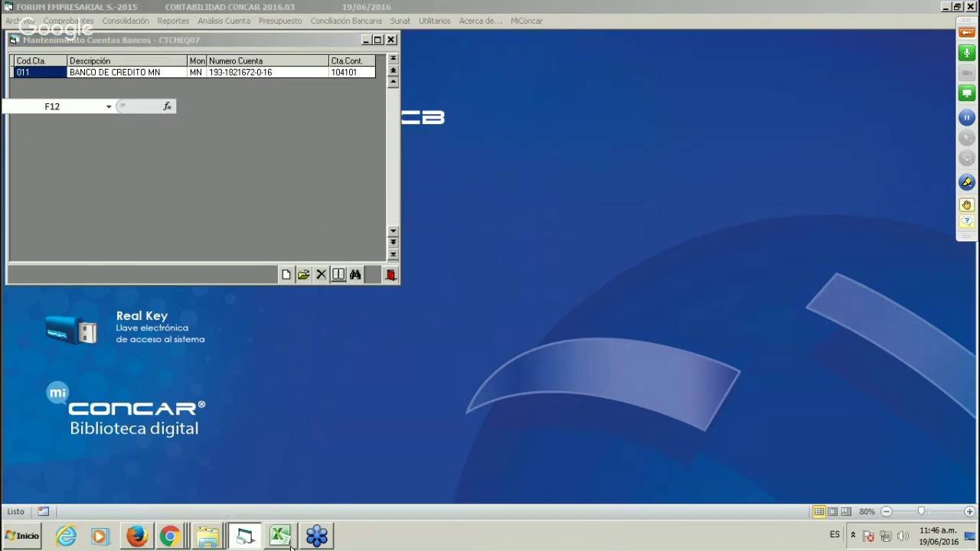Click the Descripción column header

click(x=127, y=60)
